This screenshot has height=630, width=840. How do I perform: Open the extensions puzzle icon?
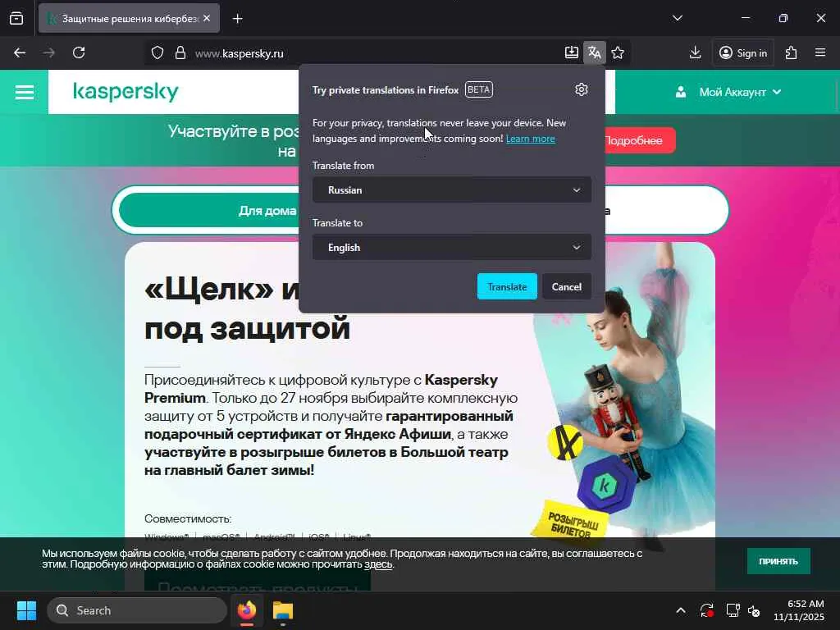792,52
